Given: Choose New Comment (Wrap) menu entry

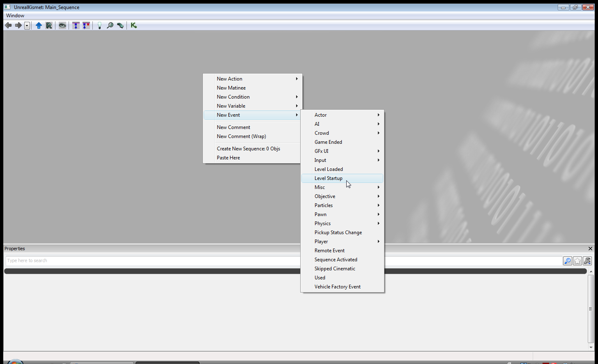Looking at the screenshot, I should [253, 136].
